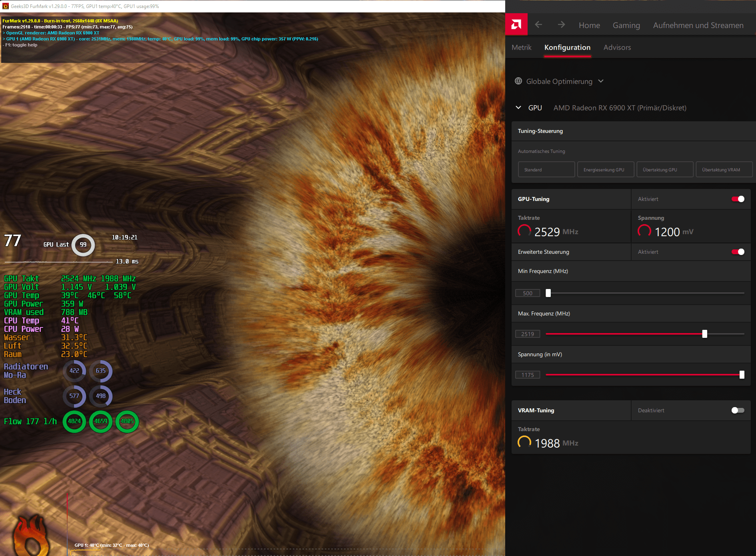Click the overlay FPS counter 77
The height and width of the screenshot is (556, 756).
(x=12, y=241)
